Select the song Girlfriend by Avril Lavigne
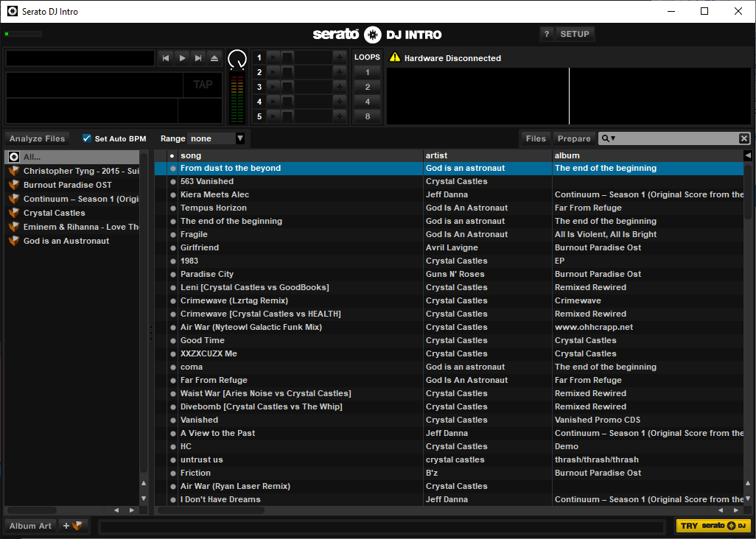 coord(449,247)
